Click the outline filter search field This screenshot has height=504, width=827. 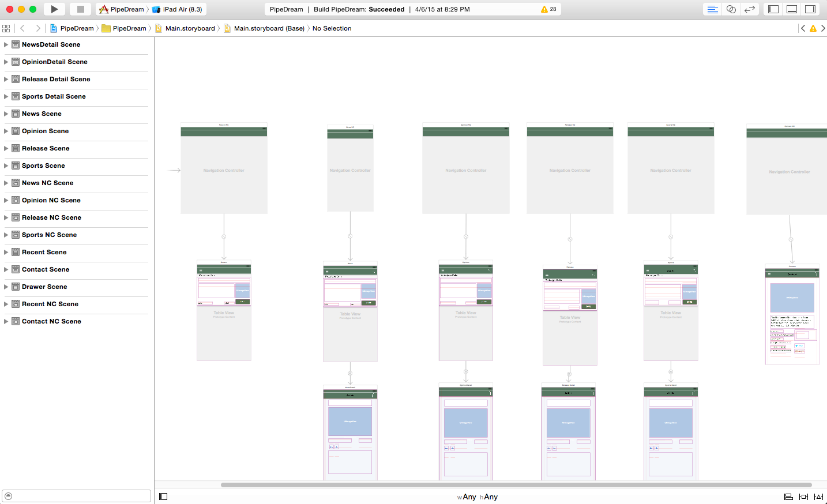tap(81, 496)
